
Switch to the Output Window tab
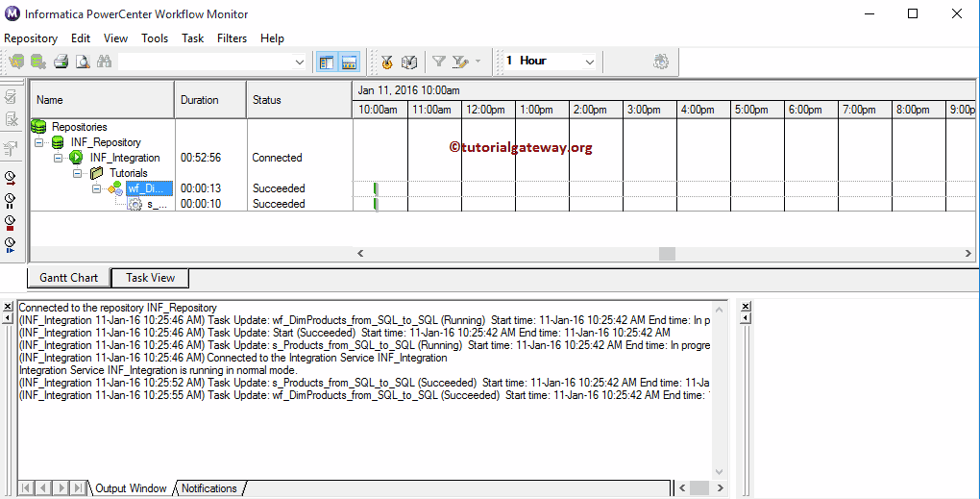[131, 488]
